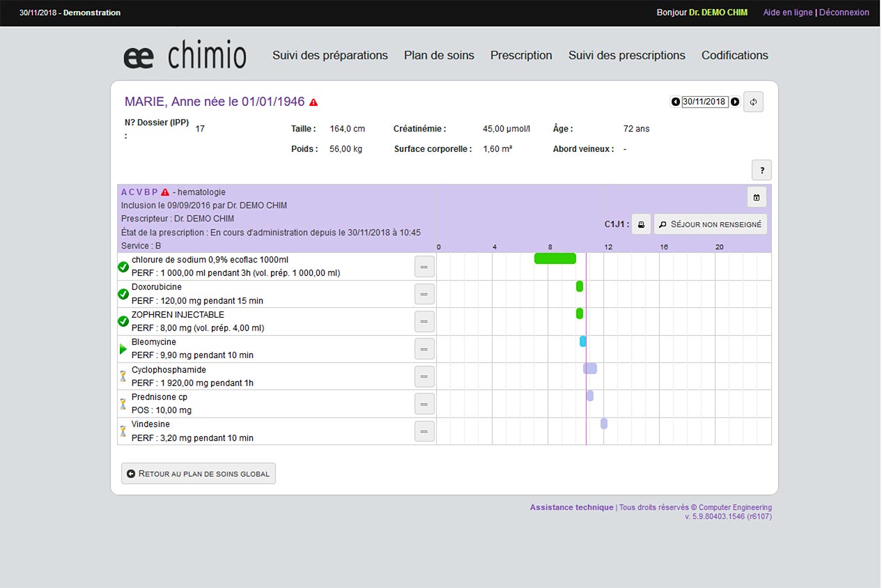The image size is (882, 588).
Task: Click the next day arrow beside date
Action: pos(735,102)
